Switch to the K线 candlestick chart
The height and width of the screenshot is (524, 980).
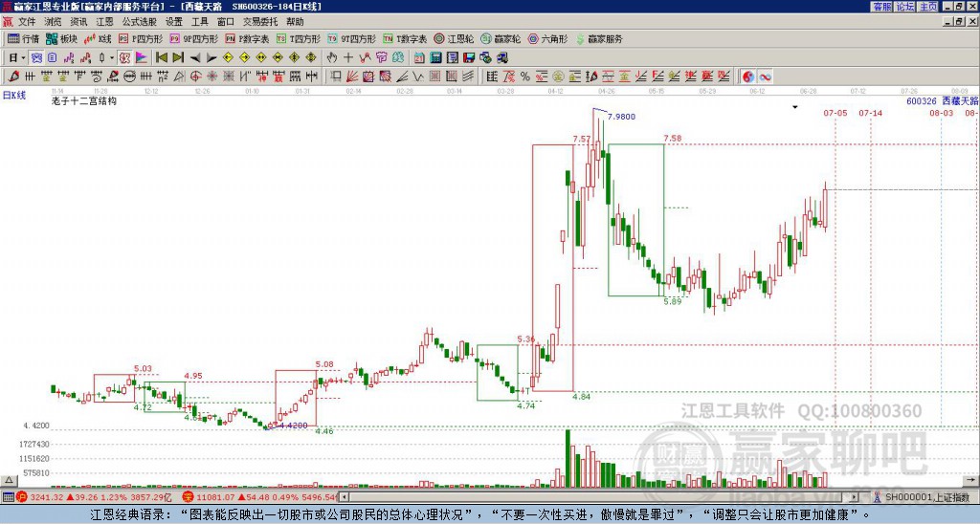pyautogui.click(x=97, y=38)
